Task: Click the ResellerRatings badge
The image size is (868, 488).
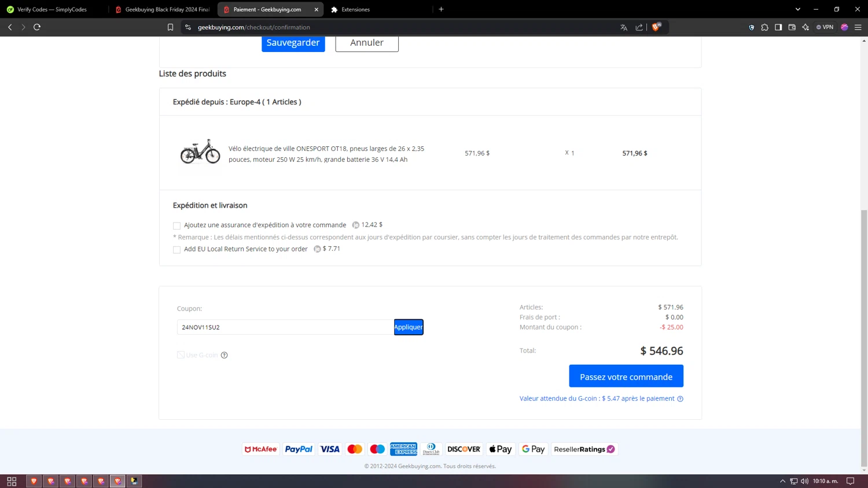Action: (584, 449)
